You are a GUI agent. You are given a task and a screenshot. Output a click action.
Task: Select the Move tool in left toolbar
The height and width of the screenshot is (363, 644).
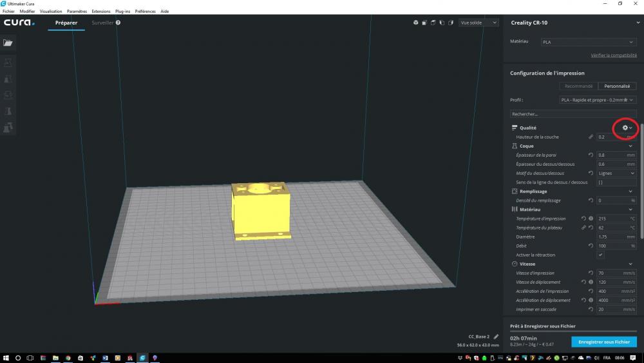8,63
